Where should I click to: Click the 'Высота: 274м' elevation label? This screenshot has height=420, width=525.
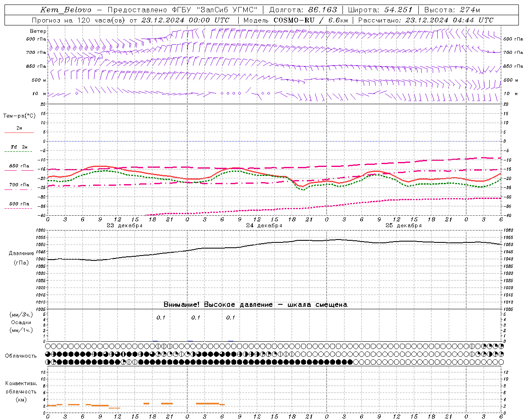tap(452, 10)
